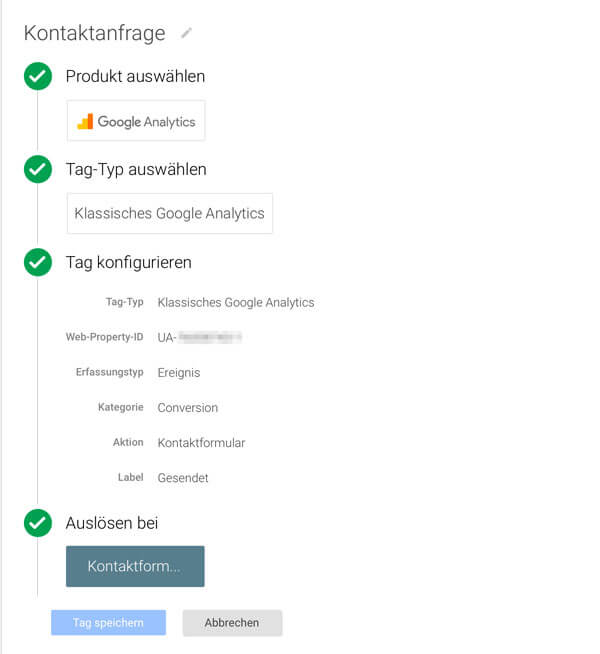Open the Kontaktform... trigger button

point(135,566)
